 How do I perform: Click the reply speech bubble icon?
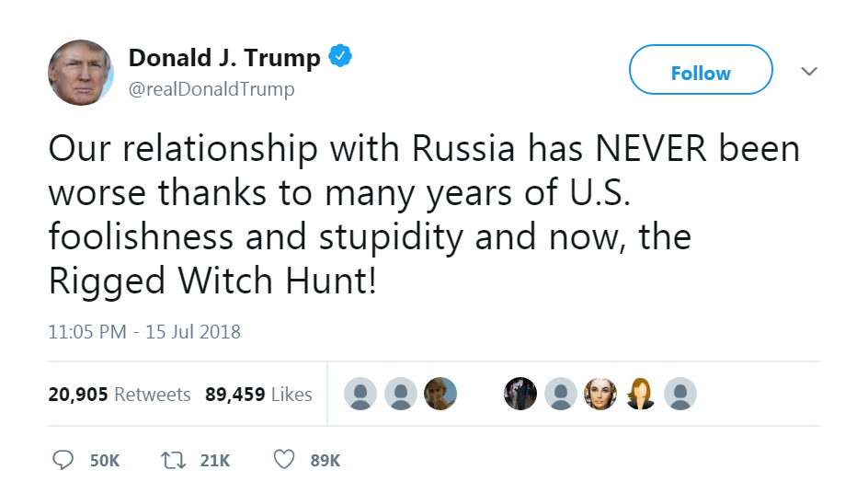pyautogui.click(x=63, y=459)
